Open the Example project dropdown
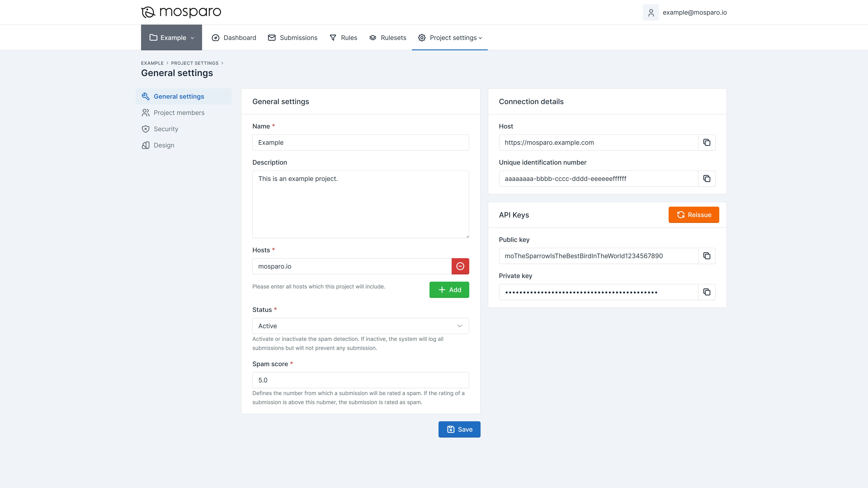This screenshot has height=488, width=868. 171,37
